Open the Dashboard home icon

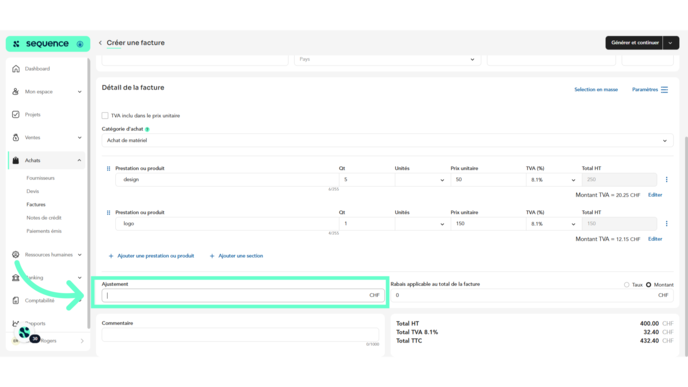(16, 68)
